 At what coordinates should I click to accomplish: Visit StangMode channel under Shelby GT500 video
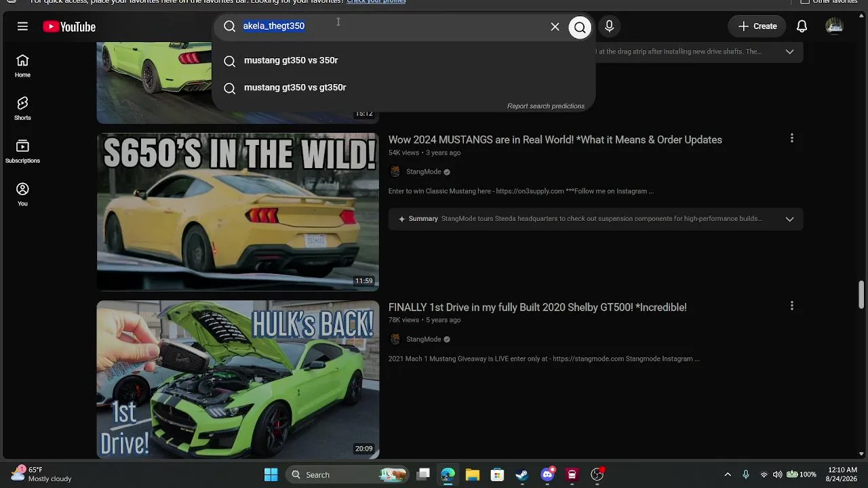[x=424, y=340]
